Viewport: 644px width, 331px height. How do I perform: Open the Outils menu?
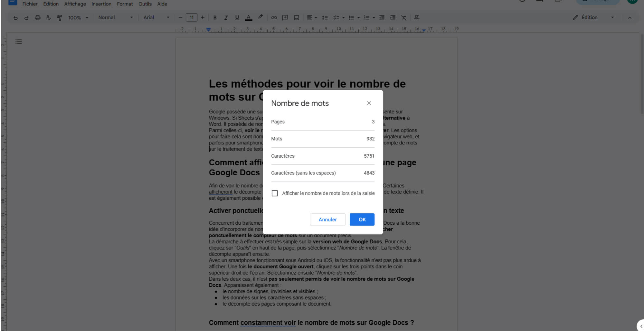point(145,4)
